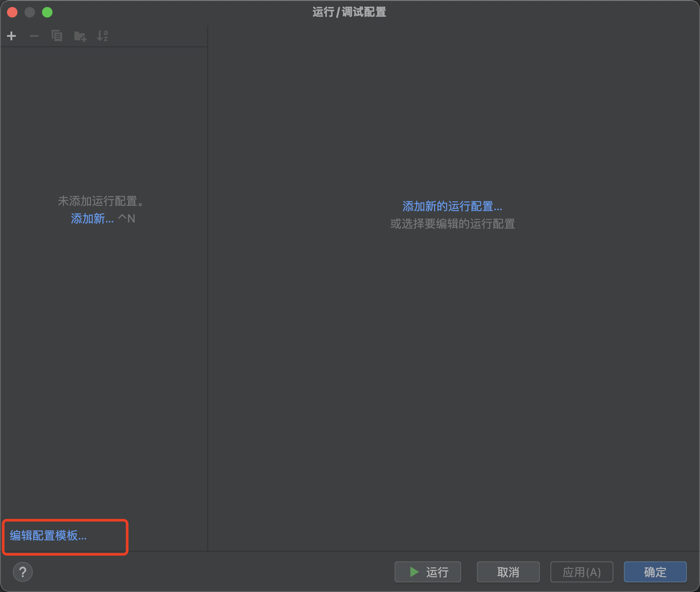Click the gray minimize window button
The image size is (700, 592).
30,12
